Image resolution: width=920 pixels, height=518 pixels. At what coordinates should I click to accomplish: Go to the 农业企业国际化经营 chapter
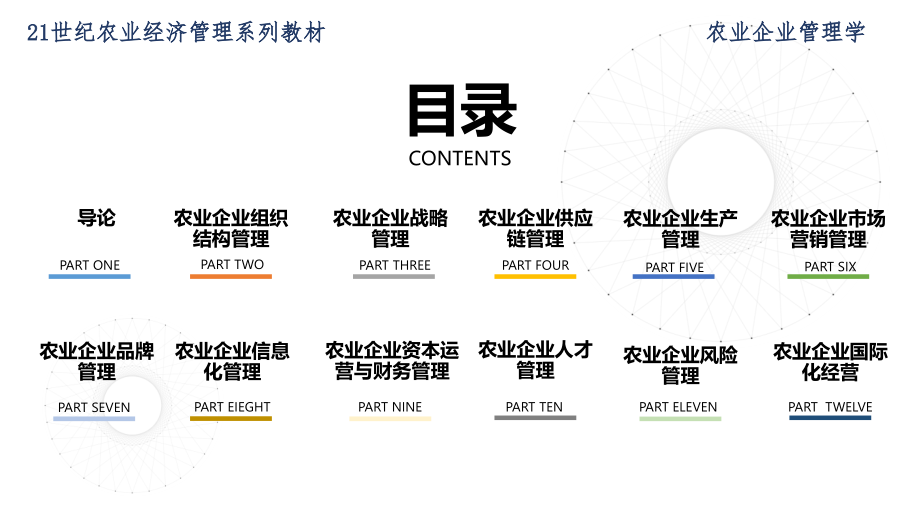[x=830, y=362]
